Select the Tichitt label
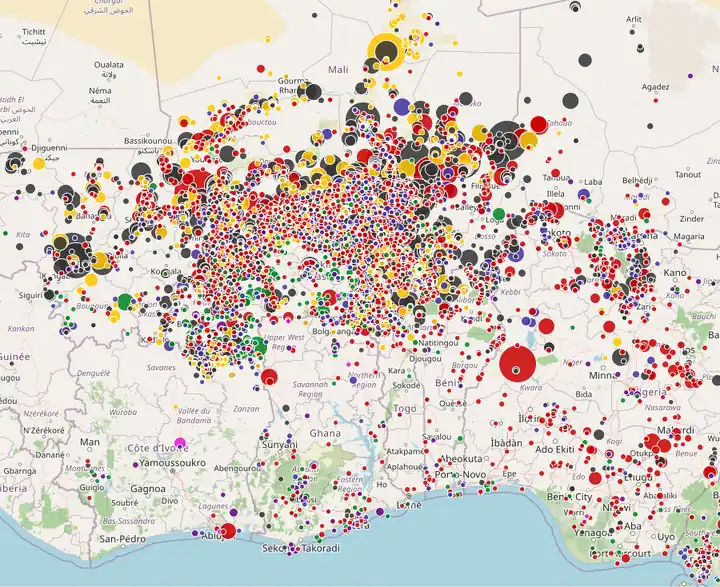This screenshot has width=720, height=587. tap(34, 32)
